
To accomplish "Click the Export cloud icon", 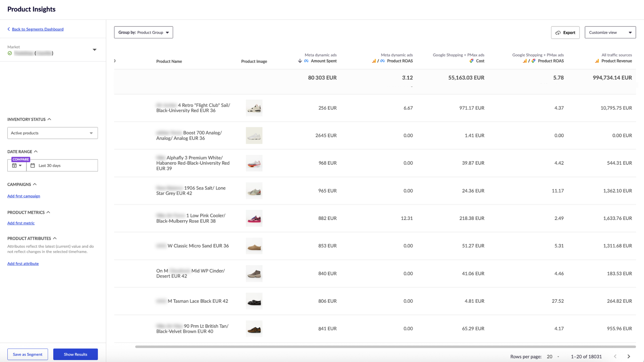I will (x=558, y=33).
